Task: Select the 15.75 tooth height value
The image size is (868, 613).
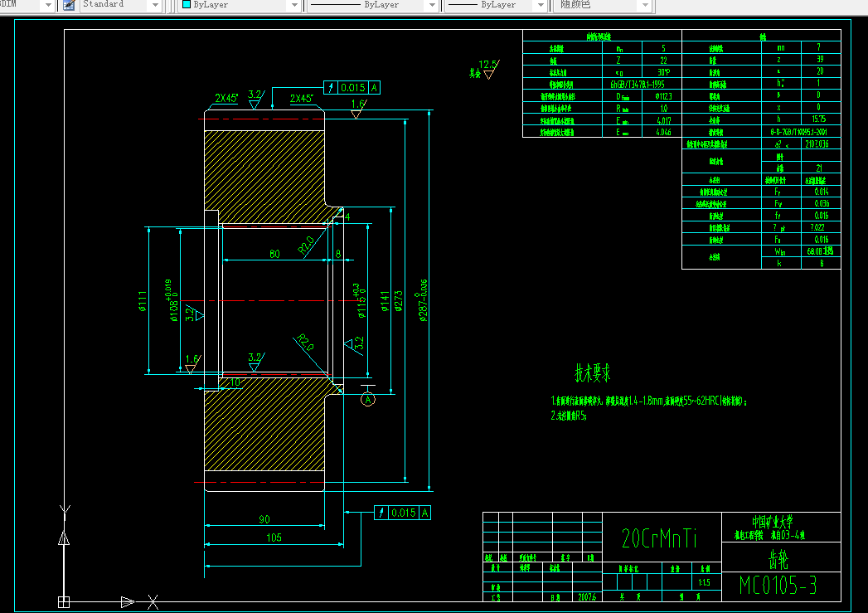Action: pyautogui.click(x=819, y=119)
